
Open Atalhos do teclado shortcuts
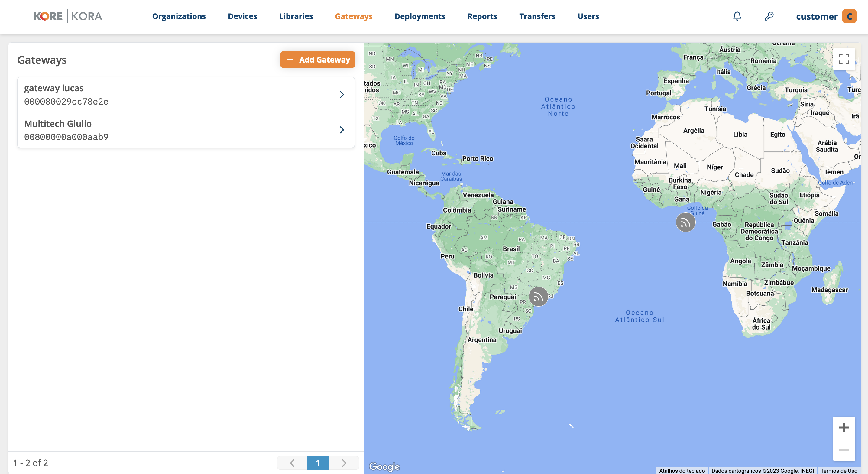(x=682, y=471)
